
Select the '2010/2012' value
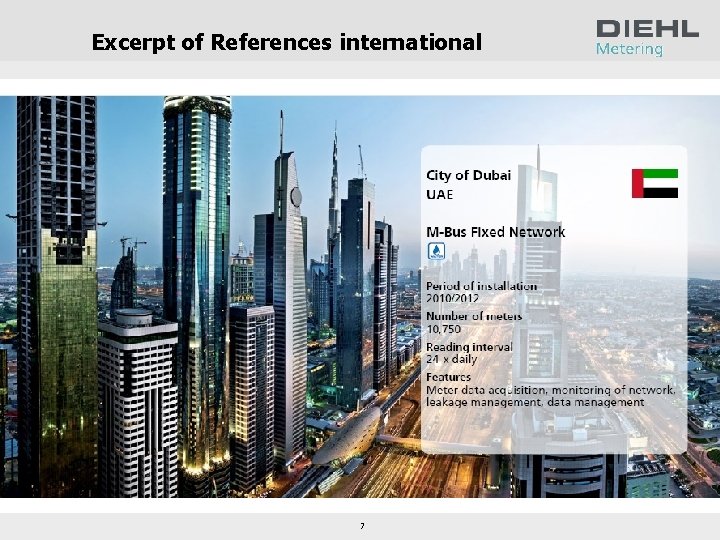point(452,298)
